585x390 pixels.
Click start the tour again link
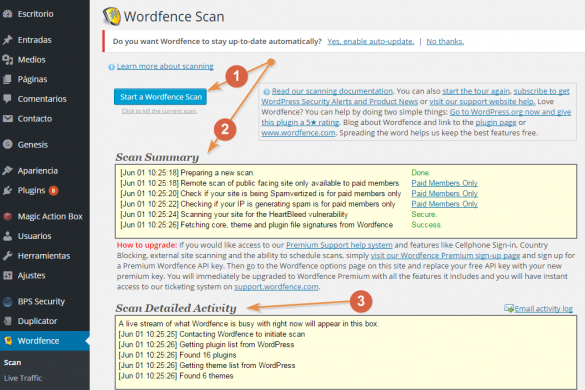pos(476,91)
